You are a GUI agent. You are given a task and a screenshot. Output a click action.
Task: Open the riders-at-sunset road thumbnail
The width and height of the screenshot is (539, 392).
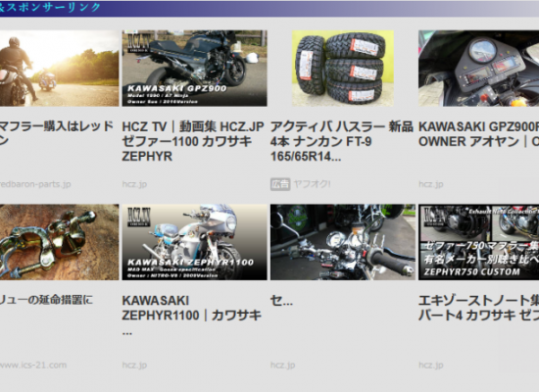pos(59,68)
